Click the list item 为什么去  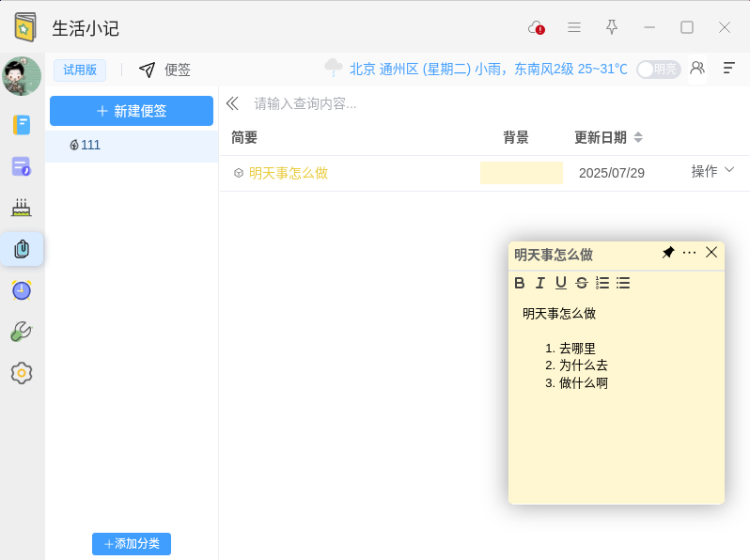click(x=584, y=366)
